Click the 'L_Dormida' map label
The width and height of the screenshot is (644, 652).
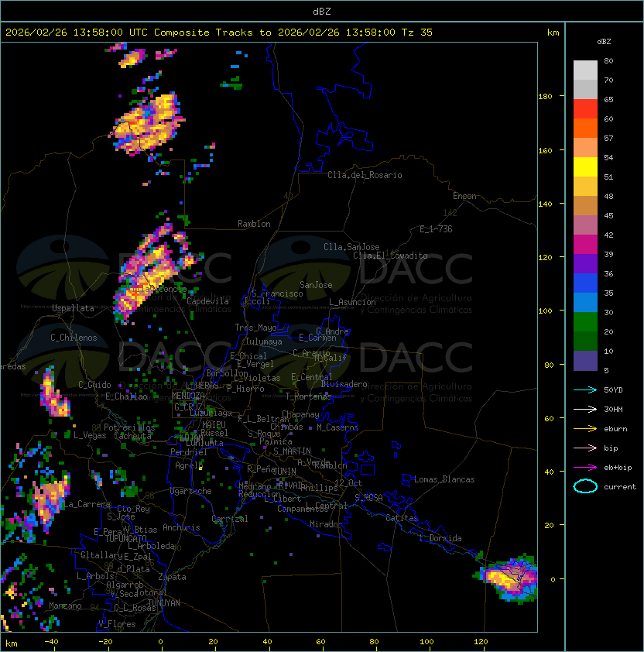tap(440, 538)
